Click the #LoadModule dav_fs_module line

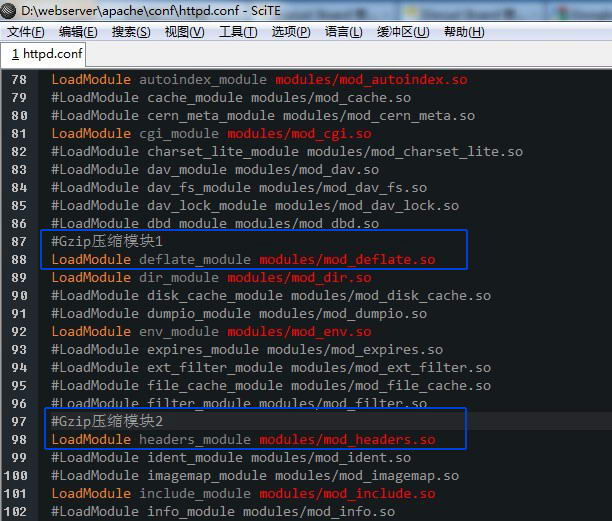click(x=239, y=187)
